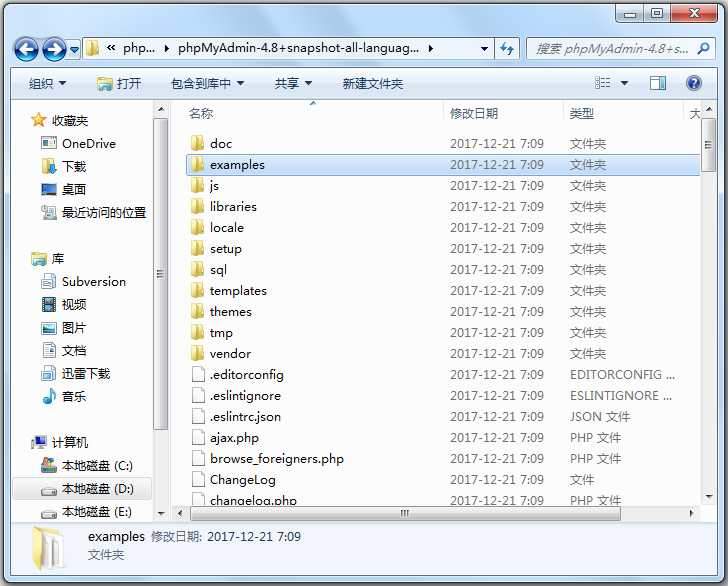
Task: Expand the breadcrumb arrow after phpMyAdmin folder
Action: pyautogui.click(x=431, y=48)
